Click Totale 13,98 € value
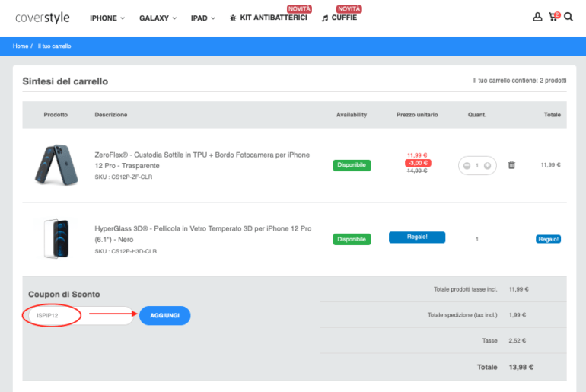Screen dimensions: 586x392 point(521,368)
